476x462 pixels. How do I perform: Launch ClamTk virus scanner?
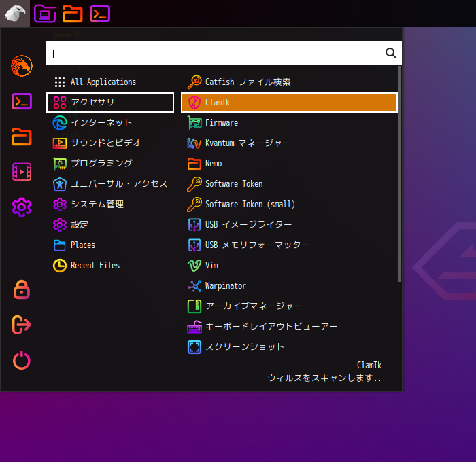(289, 103)
